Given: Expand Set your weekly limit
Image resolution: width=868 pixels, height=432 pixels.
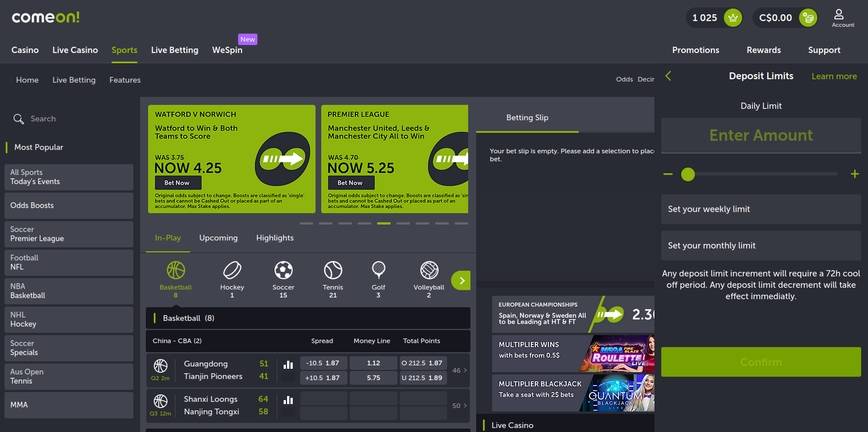Looking at the screenshot, I should tap(761, 209).
